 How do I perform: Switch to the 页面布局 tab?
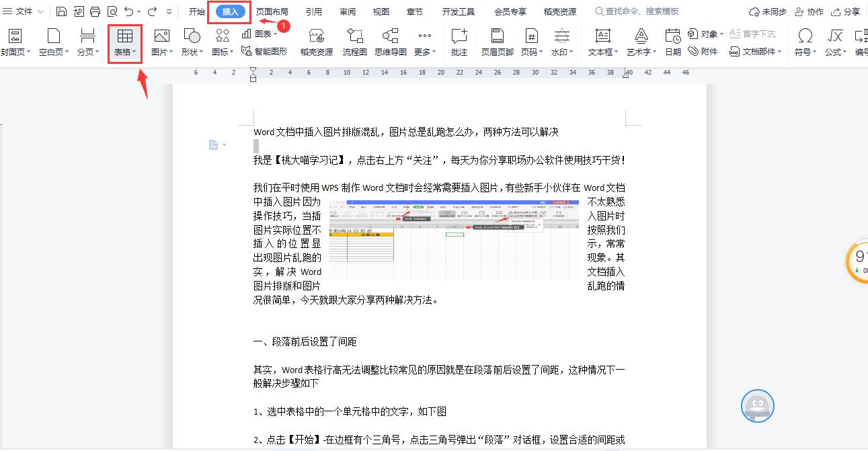(x=272, y=11)
